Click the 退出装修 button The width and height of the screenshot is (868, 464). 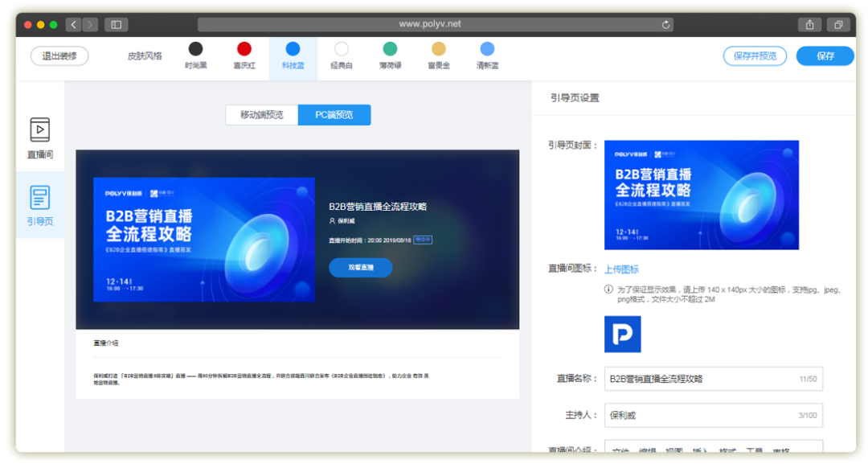pyautogui.click(x=59, y=56)
